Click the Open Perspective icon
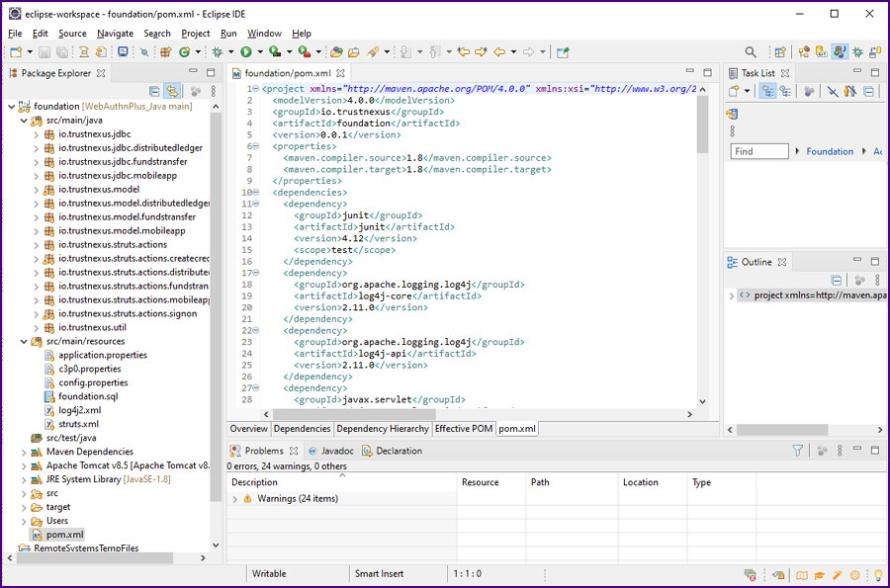890x588 pixels. [x=780, y=52]
